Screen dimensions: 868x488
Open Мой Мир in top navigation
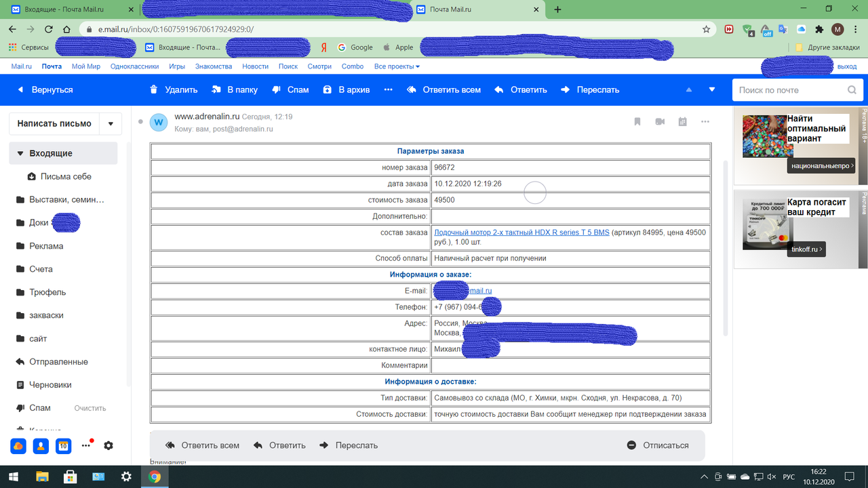86,66
